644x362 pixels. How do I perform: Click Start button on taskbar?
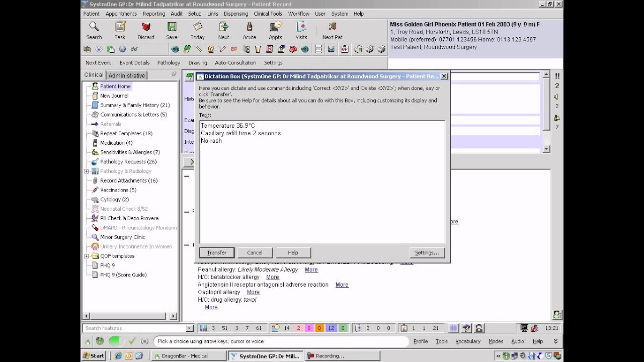click(x=94, y=355)
